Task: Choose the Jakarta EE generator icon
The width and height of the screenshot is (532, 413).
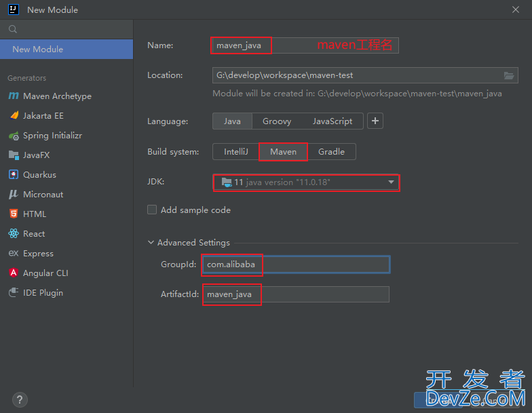Action: click(14, 115)
